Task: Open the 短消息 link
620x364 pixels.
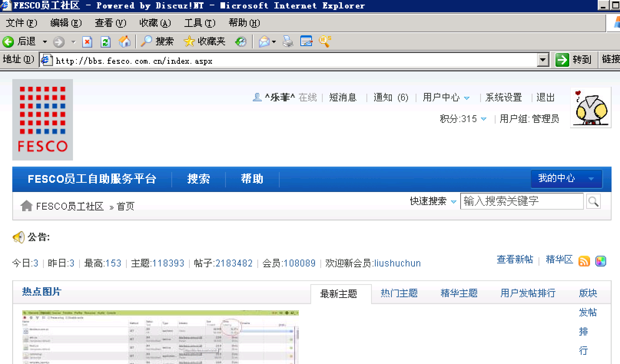Action: pyautogui.click(x=343, y=98)
